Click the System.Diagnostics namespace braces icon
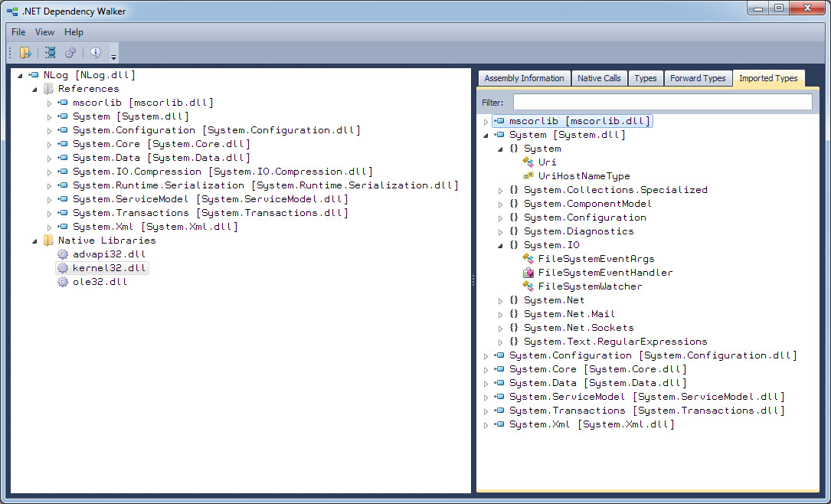831x504 pixels. pos(514,231)
